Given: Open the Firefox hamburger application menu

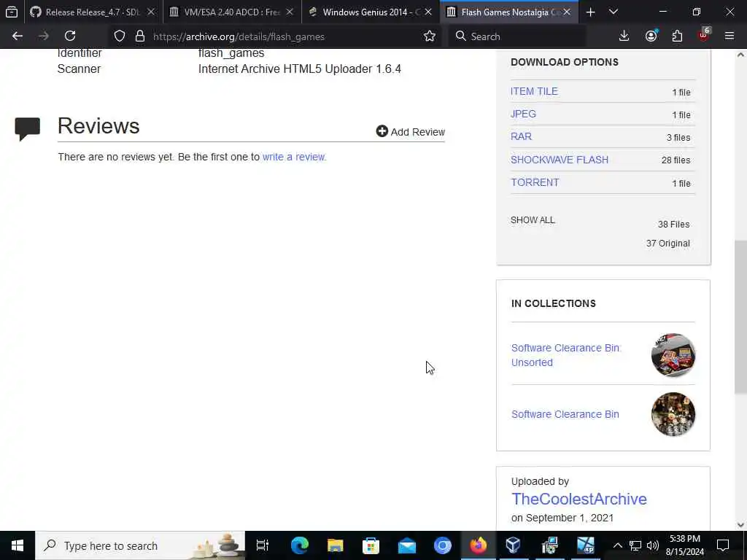Looking at the screenshot, I should tap(729, 36).
